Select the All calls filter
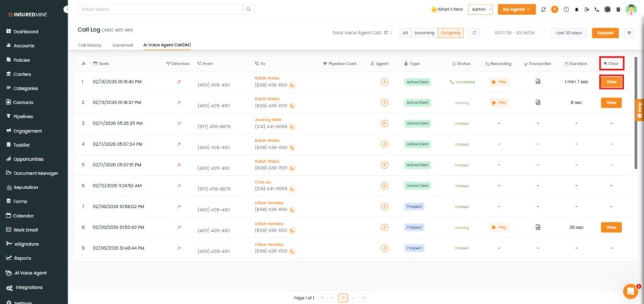 [x=405, y=33]
